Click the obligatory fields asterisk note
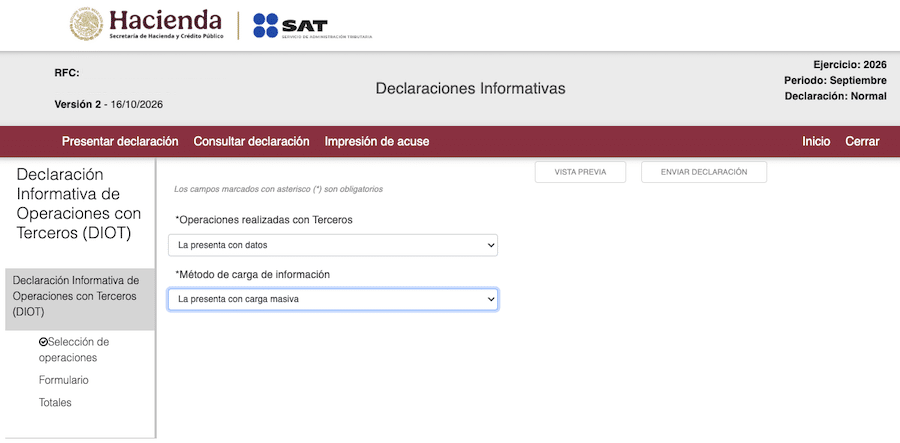 pos(278,189)
